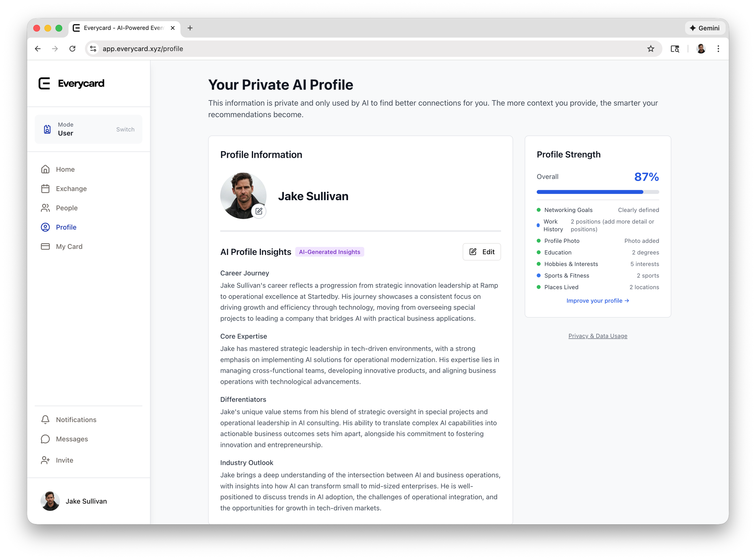756x560 pixels.
Task: View site information in address bar
Action: click(93, 49)
